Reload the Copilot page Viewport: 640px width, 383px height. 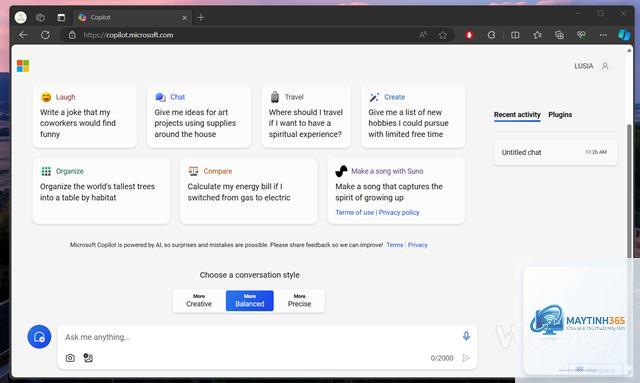[x=45, y=35]
